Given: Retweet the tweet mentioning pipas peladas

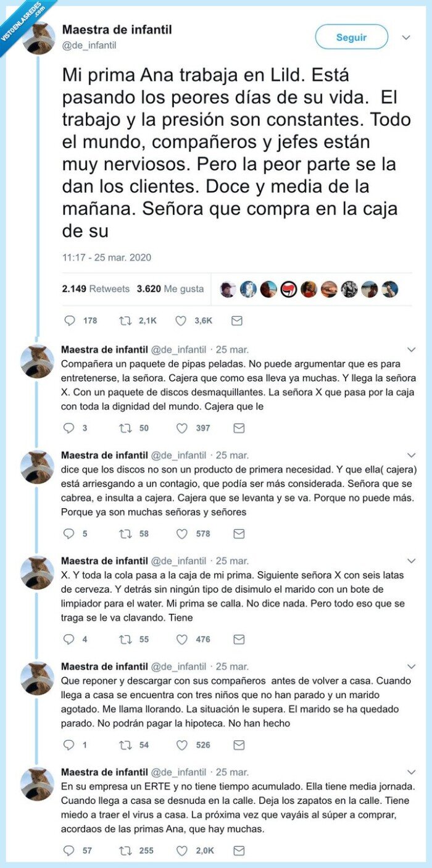Looking at the screenshot, I should tap(127, 427).
